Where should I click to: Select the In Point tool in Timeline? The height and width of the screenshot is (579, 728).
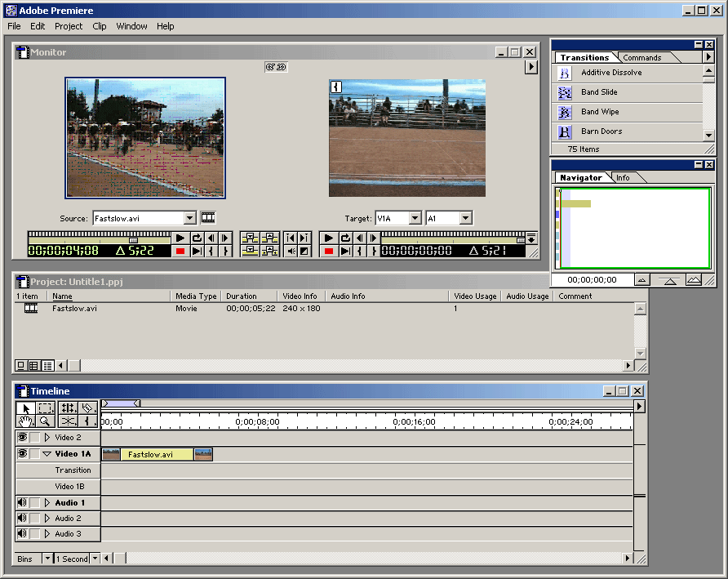pyautogui.click(x=87, y=421)
